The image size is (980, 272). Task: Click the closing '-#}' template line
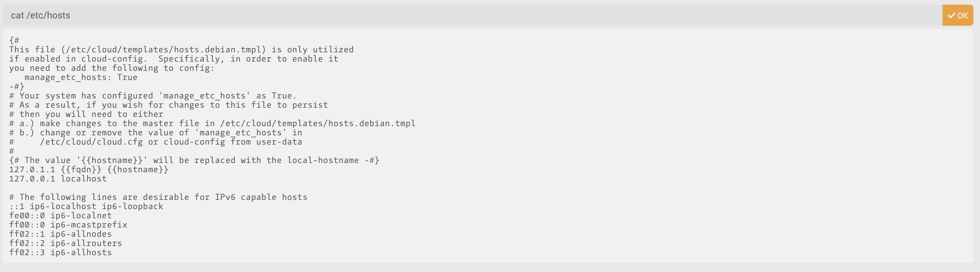tap(17, 87)
